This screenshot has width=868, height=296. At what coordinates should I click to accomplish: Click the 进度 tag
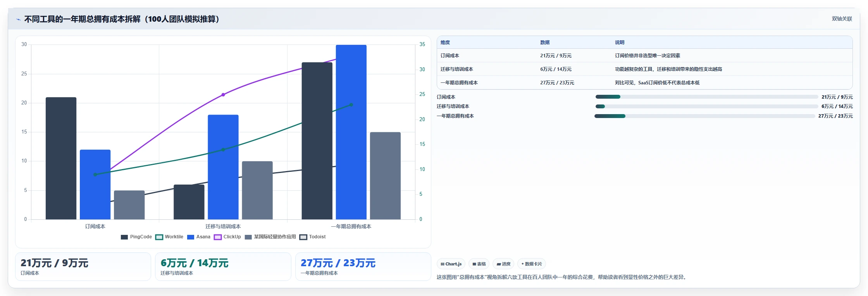503,264
